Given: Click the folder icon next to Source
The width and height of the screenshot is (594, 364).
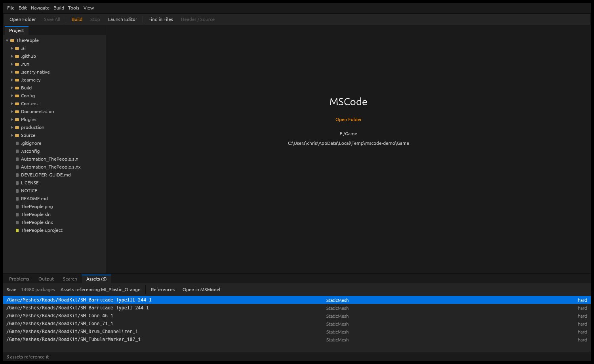Looking at the screenshot, I should [x=17, y=135].
